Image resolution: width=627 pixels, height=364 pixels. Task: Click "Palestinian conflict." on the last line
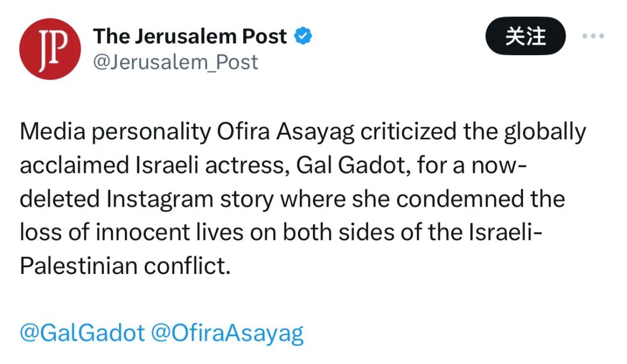point(125,265)
